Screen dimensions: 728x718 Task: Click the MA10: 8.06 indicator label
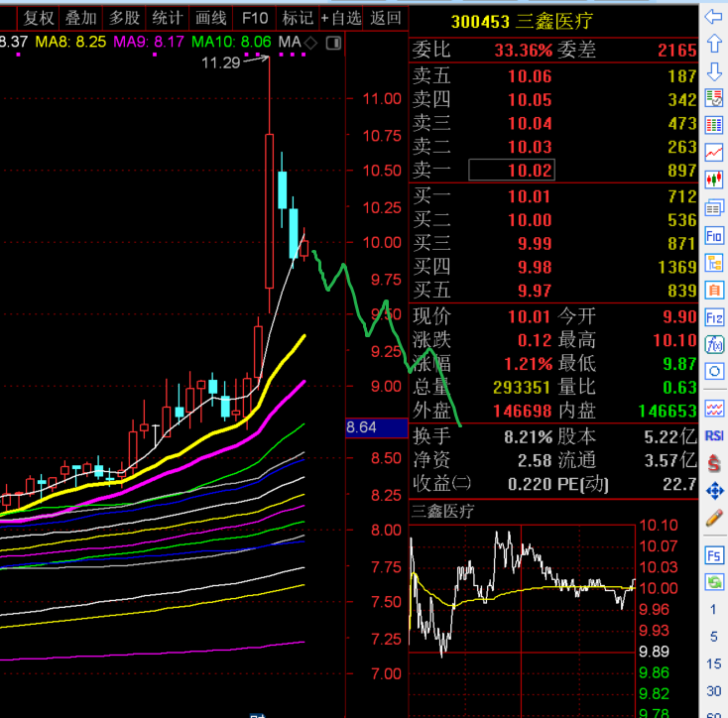point(231,42)
